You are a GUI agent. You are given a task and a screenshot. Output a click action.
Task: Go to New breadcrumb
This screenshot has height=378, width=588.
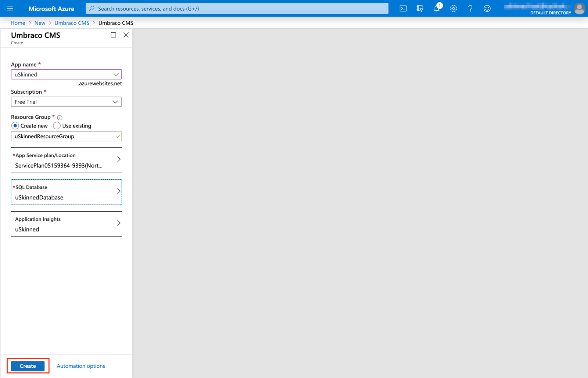tap(40, 23)
